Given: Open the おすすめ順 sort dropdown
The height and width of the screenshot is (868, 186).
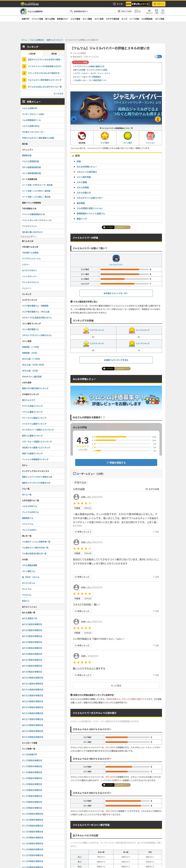Looking at the screenshot, I should (x=152, y=489).
